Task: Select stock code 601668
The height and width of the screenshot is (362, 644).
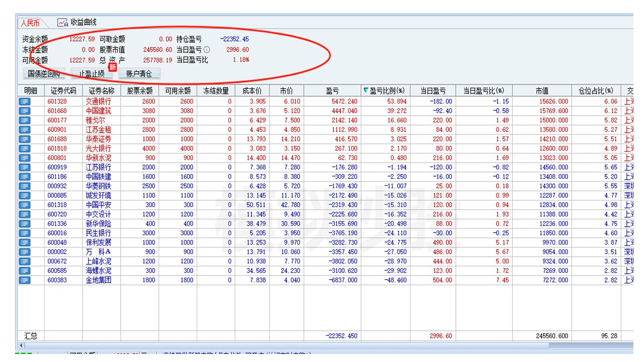Action: [x=57, y=111]
